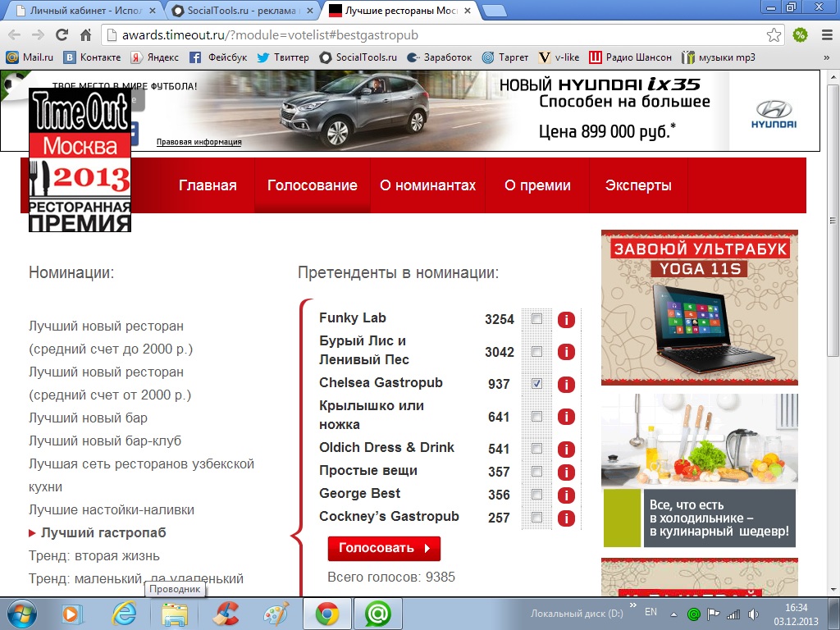Check the Funky Lab checkbox
840x630 pixels.
pyautogui.click(x=536, y=319)
